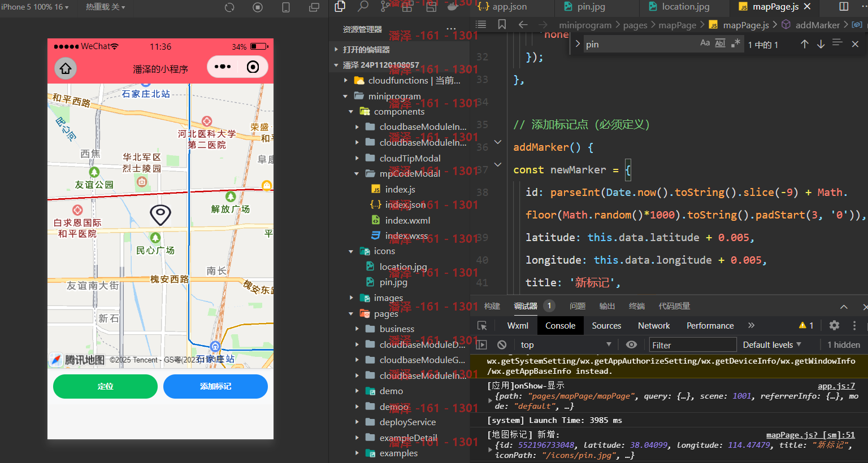Viewport: 868px width, 463px height.
Task: Click the black pin marker on the map
Action: 160,215
